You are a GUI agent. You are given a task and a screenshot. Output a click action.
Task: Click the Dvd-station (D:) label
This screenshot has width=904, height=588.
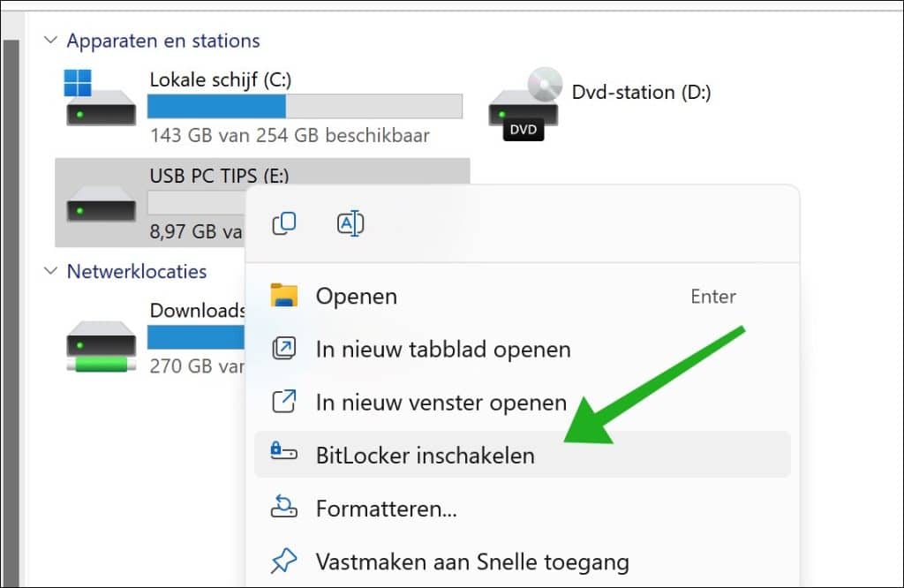(x=641, y=92)
